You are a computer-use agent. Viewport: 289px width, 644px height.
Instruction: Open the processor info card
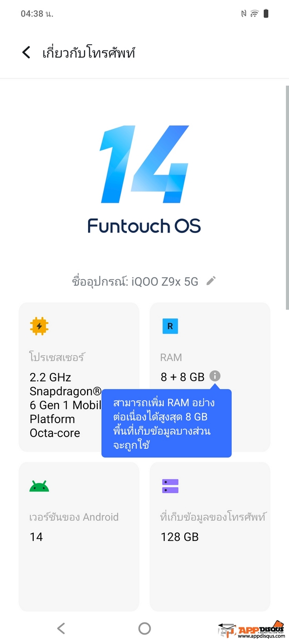79,377
